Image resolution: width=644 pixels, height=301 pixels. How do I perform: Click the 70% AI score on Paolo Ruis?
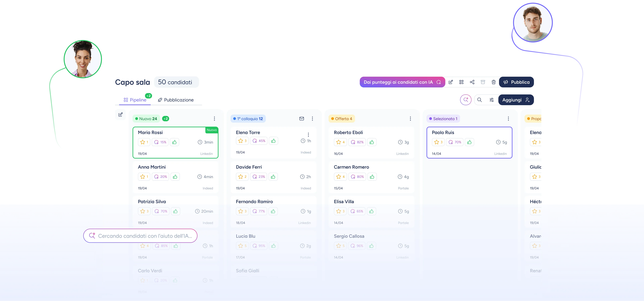(455, 142)
